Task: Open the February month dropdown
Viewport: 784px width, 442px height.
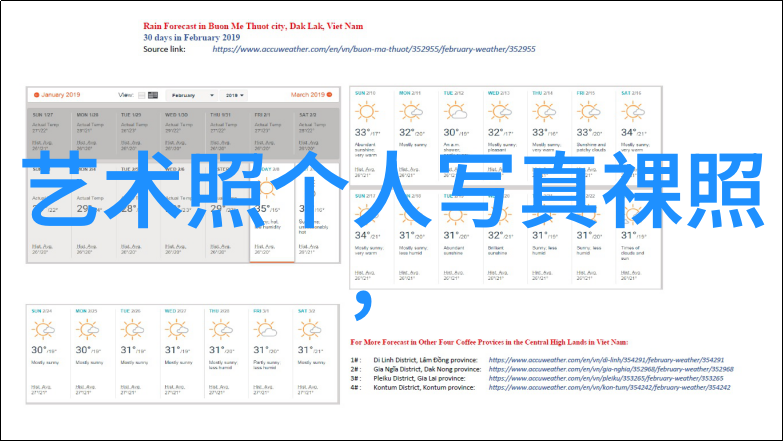Action: point(190,95)
